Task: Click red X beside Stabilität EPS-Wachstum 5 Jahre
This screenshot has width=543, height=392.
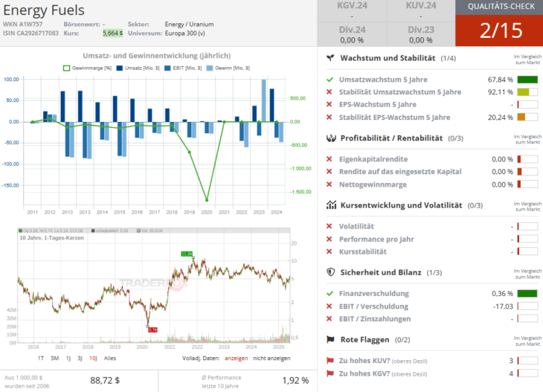Action: [x=330, y=117]
